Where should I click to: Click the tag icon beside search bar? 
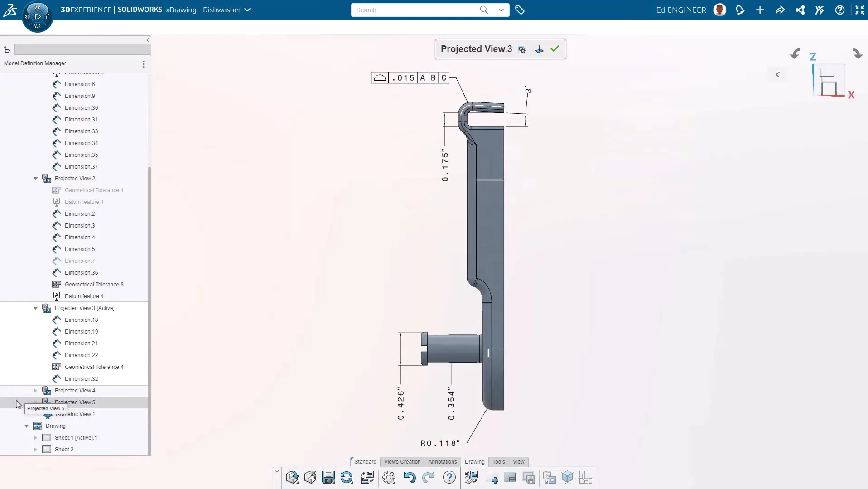tap(520, 10)
